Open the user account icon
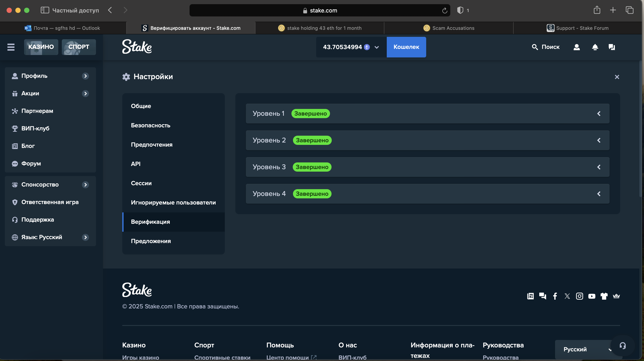The image size is (644, 361). tap(577, 47)
